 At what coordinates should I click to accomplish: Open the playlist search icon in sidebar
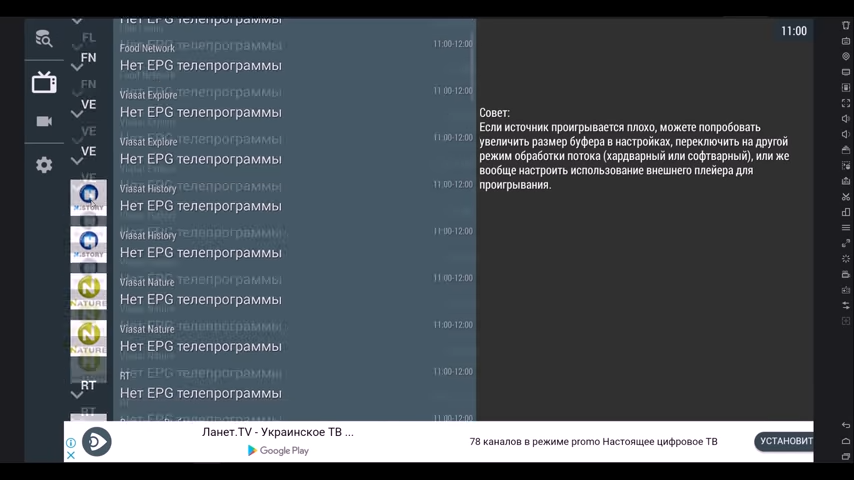pos(44,39)
